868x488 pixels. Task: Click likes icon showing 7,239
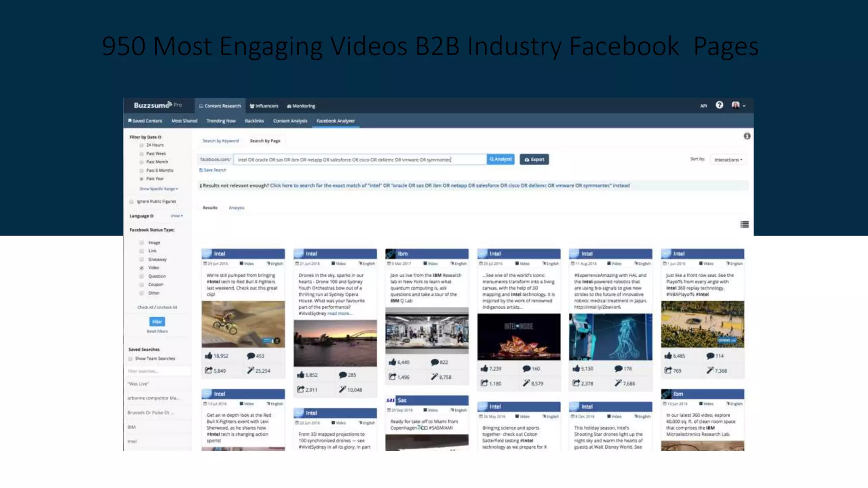484,369
